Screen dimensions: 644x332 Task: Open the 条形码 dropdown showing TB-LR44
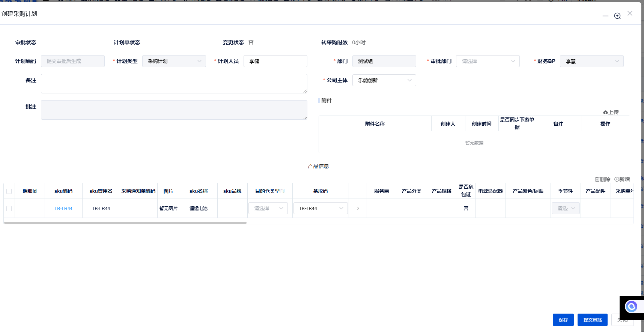[x=320, y=208]
